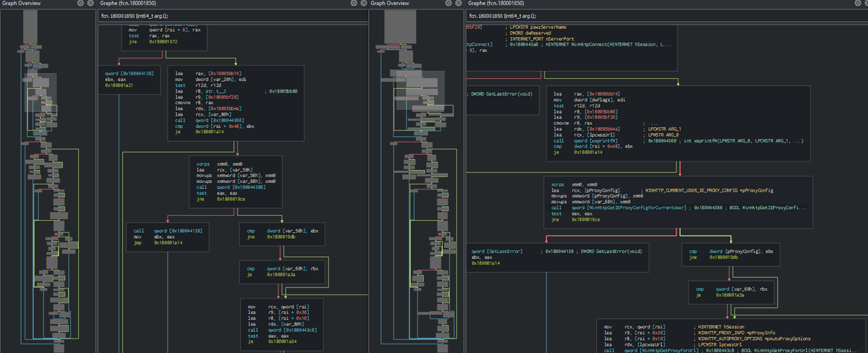Viewport: 868px width, 353px height.
Task: Click the function header field above raw-assembly graph
Action: click(x=232, y=15)
